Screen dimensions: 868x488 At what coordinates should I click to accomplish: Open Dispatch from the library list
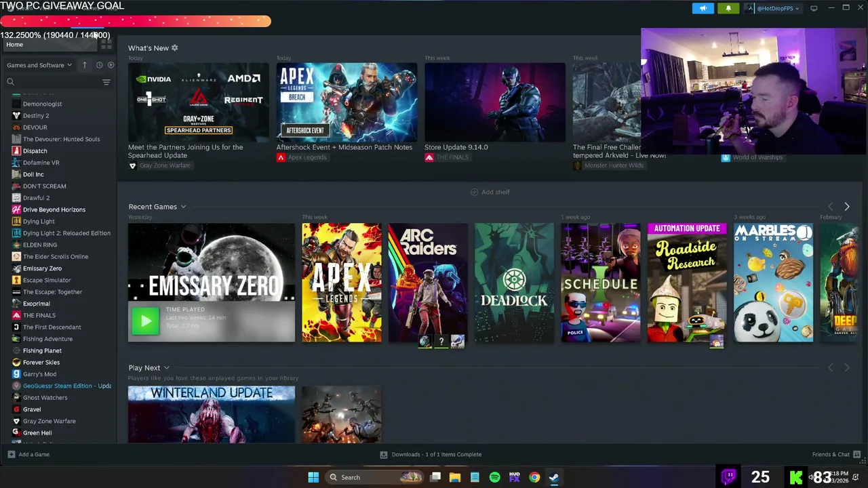pos(35,151)
